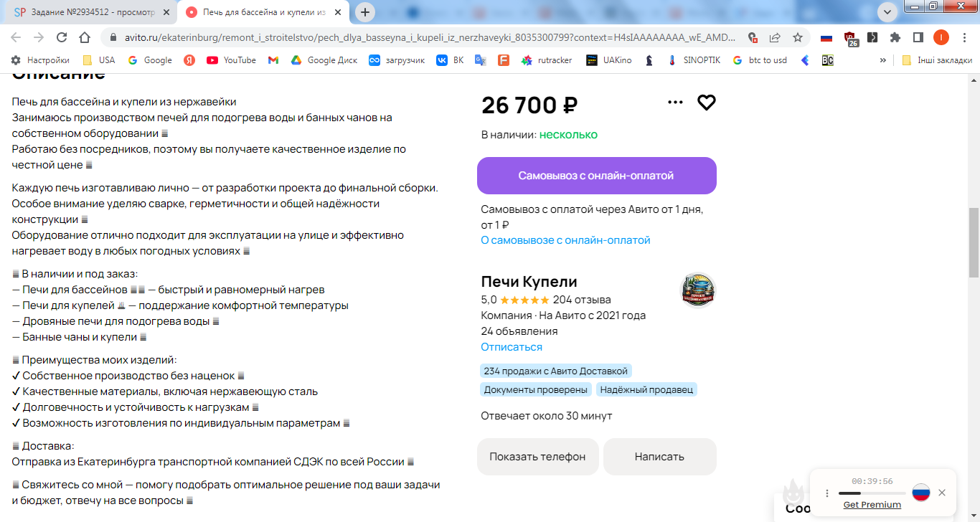Share this page via the share icon

775,37
